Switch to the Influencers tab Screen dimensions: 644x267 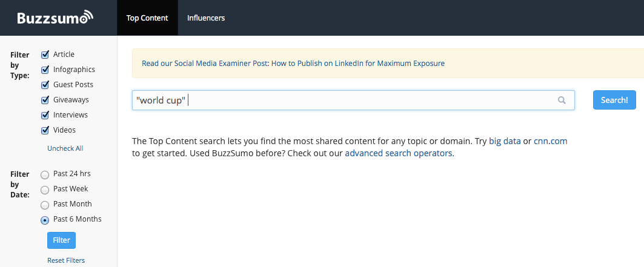[206, 18]
